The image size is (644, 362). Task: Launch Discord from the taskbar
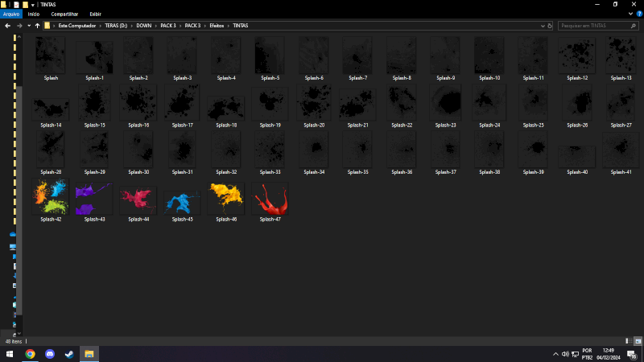tap(50, 353)
